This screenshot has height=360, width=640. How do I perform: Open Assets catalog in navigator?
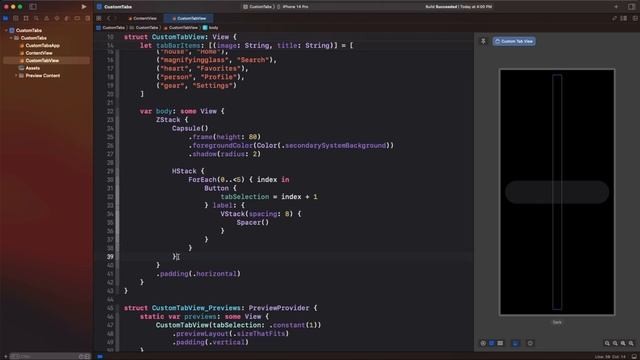coord(29,68)
